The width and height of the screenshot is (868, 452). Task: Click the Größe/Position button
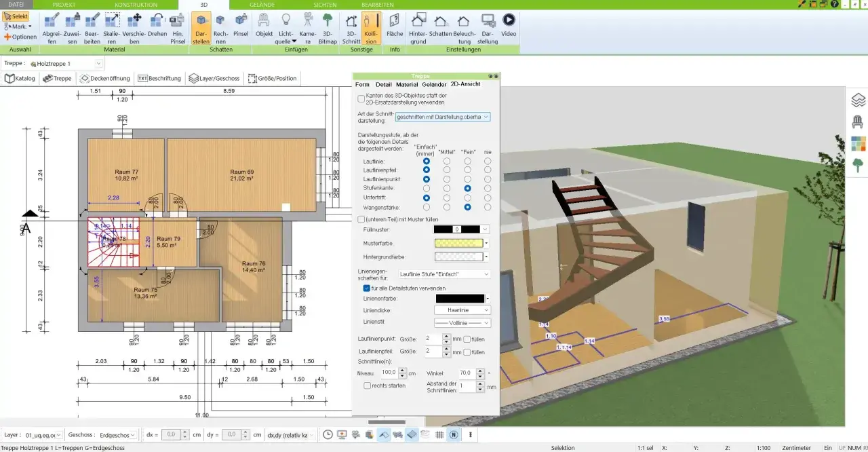pos(272,78)
